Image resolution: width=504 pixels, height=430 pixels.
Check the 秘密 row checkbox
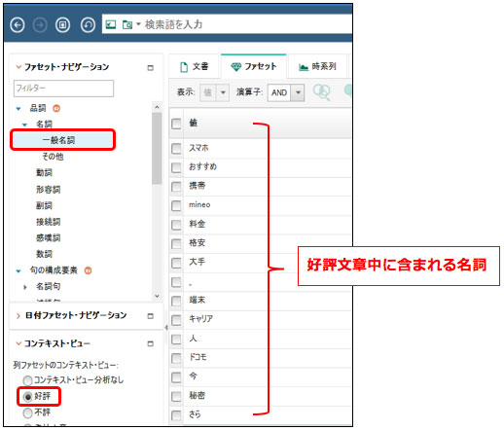[x=176, y=396]
